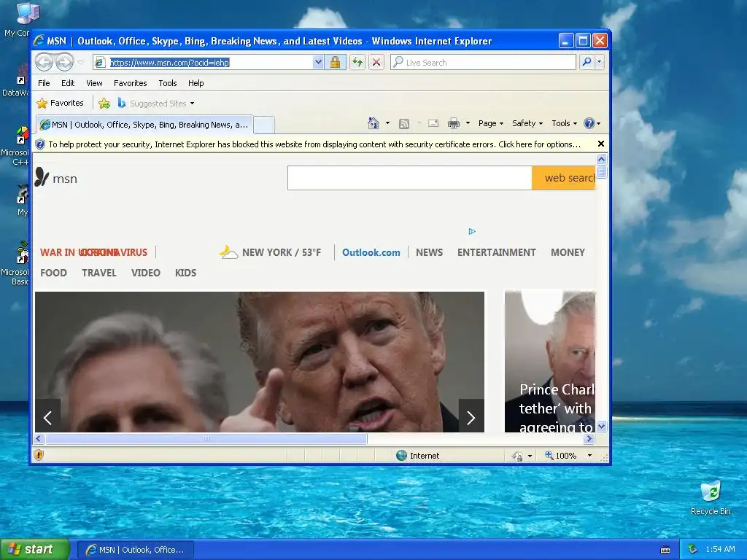The width and height of the screenshot is (747, 560).
Task: Click the MSN web search text box
Action: tap(410, 178)
